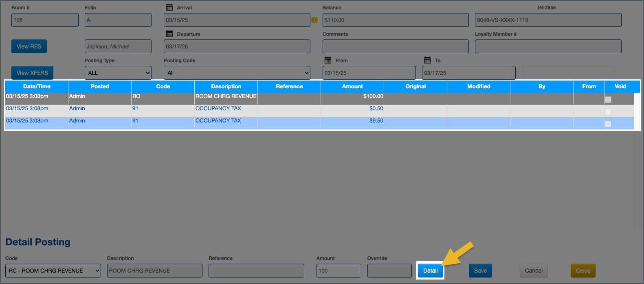
Task: Open the To date calendar icon
Action: (427, 60)
